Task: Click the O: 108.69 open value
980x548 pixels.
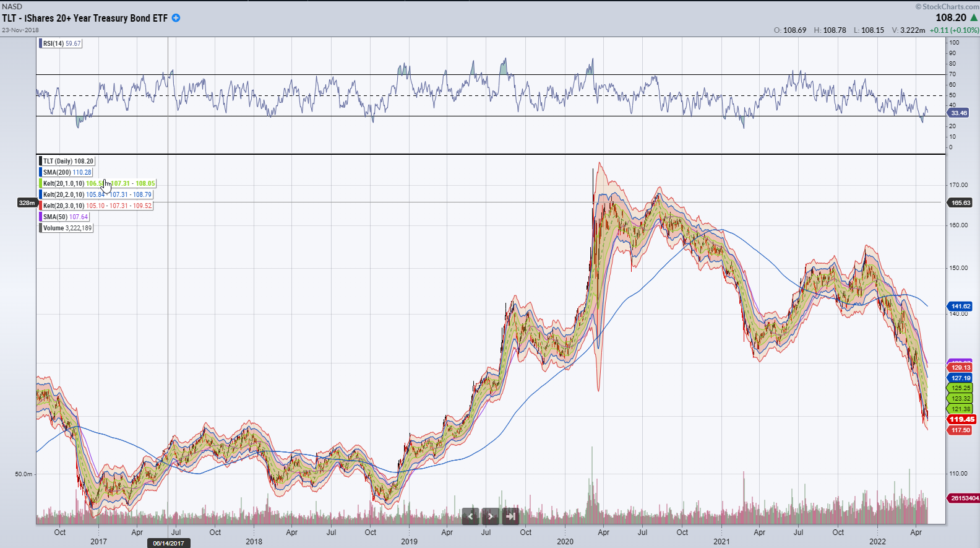Action: pos(790,30)
